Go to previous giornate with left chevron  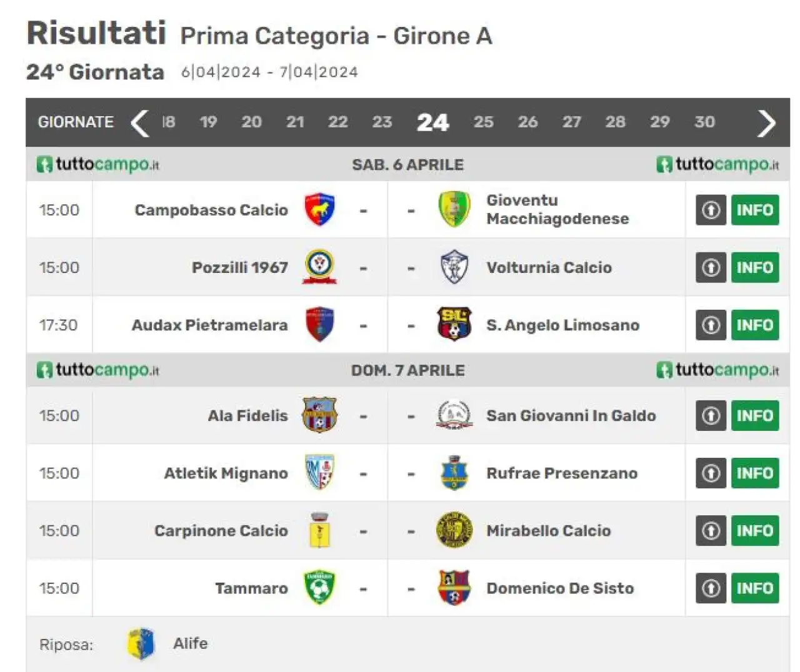coord(139,122)
